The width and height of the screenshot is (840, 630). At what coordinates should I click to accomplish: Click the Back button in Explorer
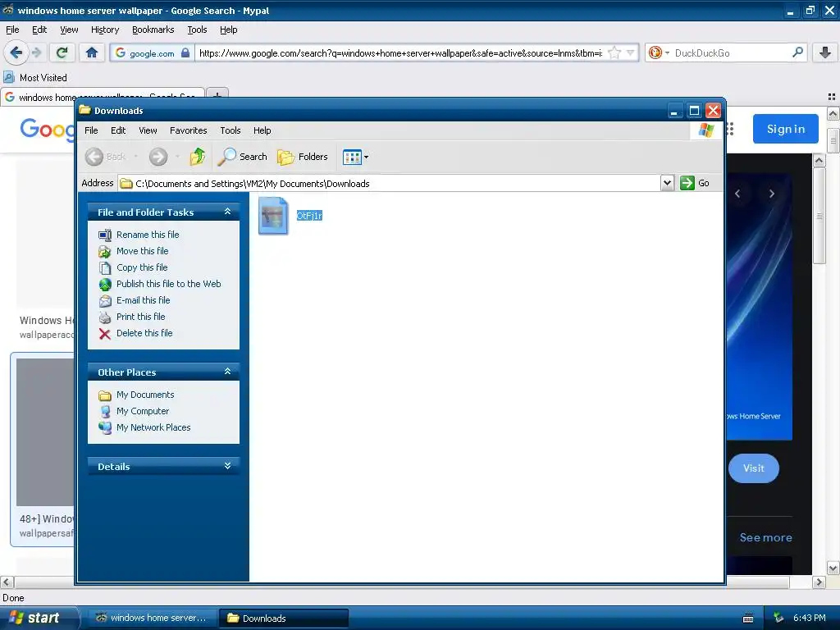click(x=106, y=157)
